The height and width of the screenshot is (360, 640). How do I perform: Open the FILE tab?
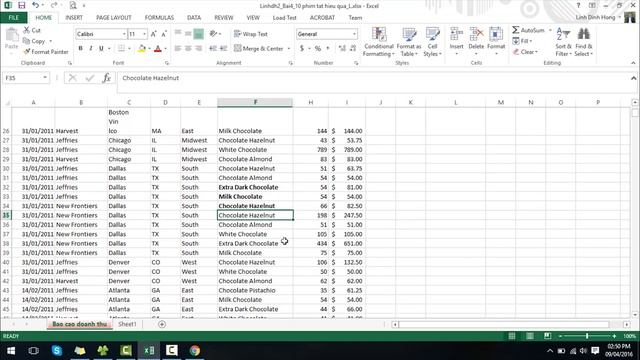tap(13, 18)
